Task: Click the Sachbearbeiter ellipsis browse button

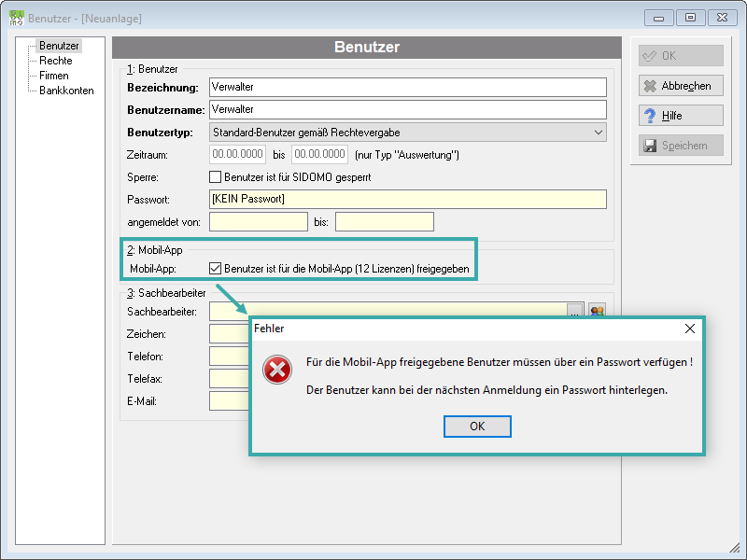Action: click(575, 310)
